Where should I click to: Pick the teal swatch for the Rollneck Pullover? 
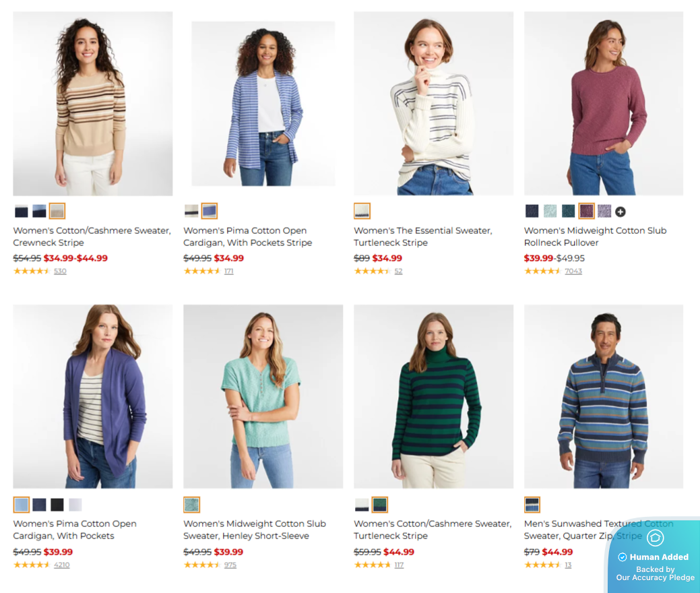568,211
